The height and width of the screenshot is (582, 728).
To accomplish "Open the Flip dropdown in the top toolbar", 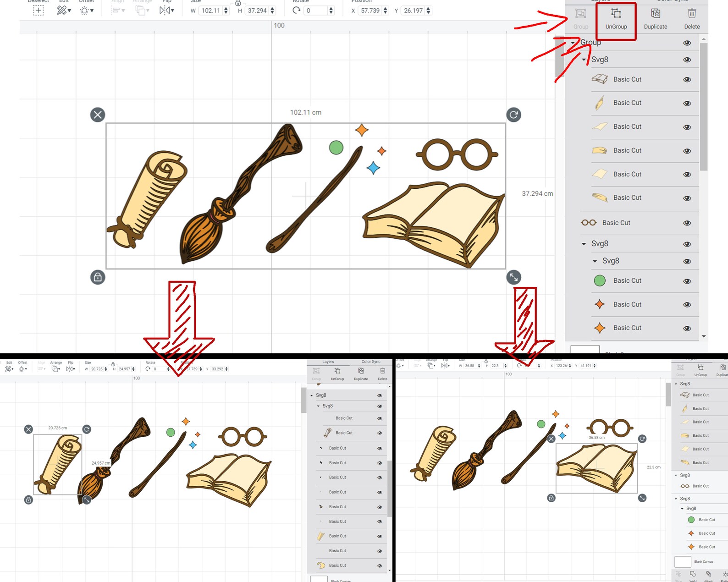I will click(x=166, y=10).
